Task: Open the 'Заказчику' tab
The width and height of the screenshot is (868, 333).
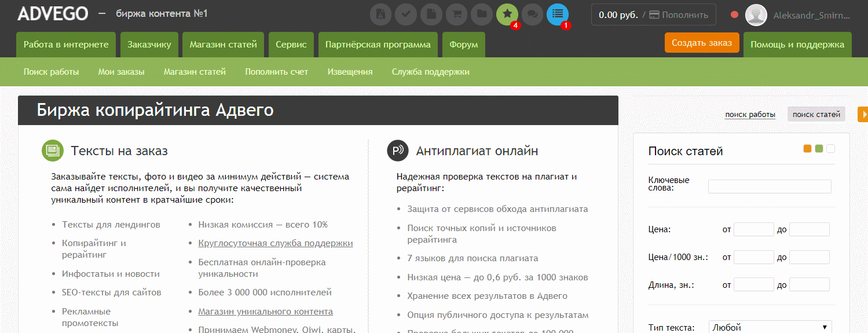Action: (149, 45)
